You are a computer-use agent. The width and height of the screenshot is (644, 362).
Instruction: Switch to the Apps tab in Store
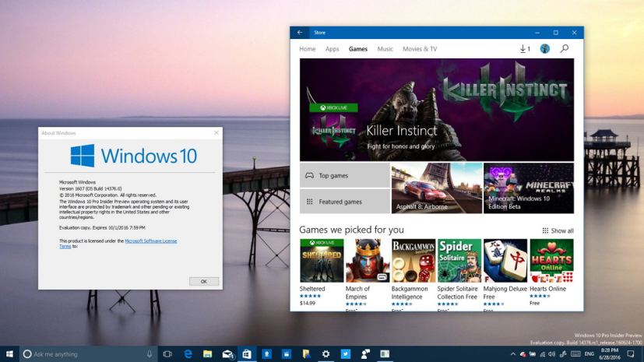[x=333, y=49]
